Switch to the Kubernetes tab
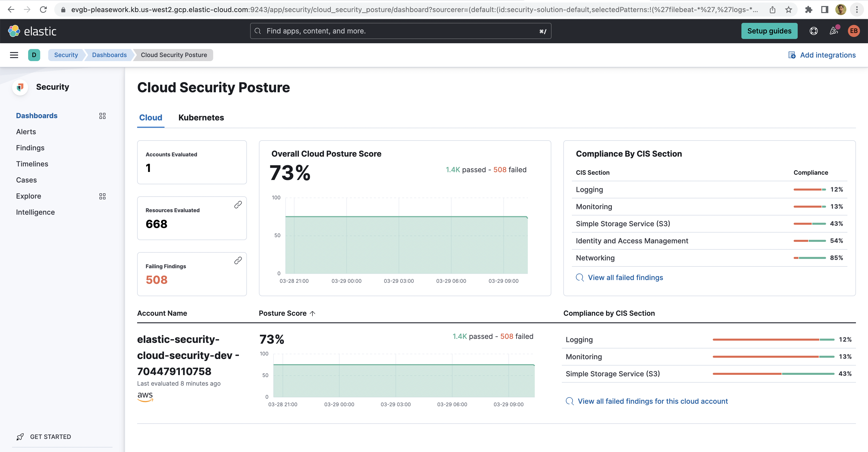The image size is (868, 452). (x=201, y=117)
